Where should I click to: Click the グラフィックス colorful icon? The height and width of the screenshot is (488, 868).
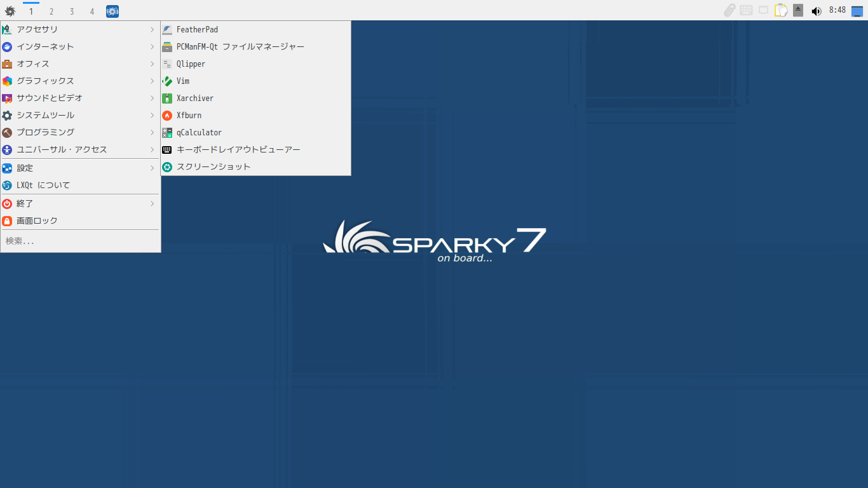click(7, 81)
